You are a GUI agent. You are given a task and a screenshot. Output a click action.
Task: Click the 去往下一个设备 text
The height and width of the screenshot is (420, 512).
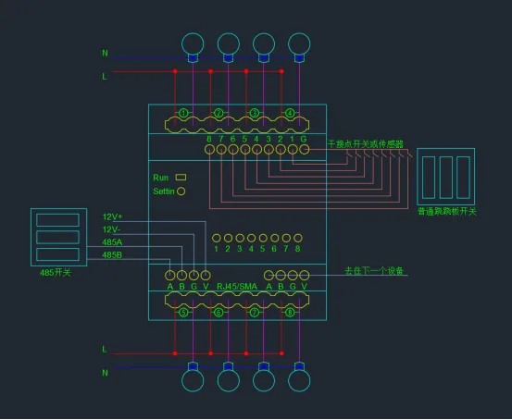[374, 270]
